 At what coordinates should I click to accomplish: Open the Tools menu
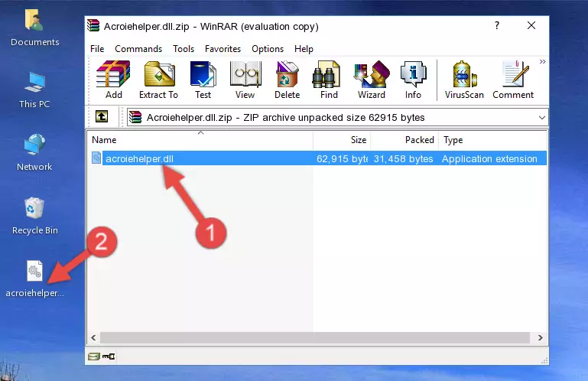pyautogui.click(x=184, y=49)
